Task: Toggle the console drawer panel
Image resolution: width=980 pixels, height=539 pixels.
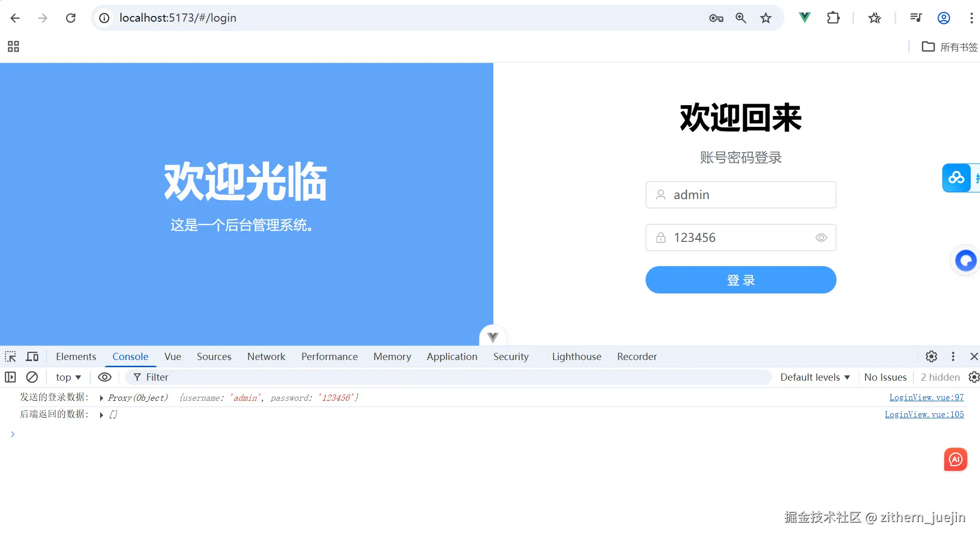Action: 10,377
